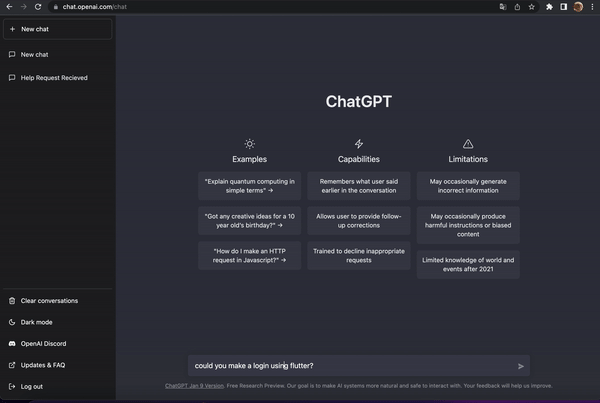The height and width of the screenshot is (403, 600).
Task: Select the 10 year old's birthday ideas example
Action: [x=249, y=221]
